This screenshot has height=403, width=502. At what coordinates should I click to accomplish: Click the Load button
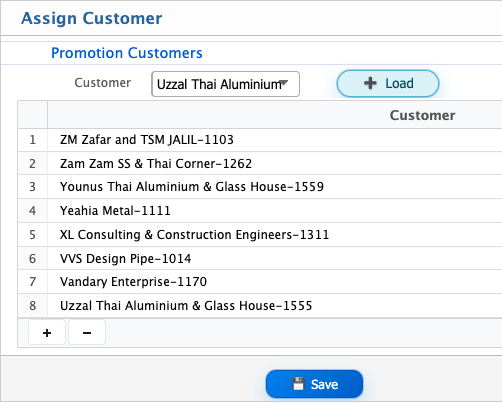tap(388, 83)
